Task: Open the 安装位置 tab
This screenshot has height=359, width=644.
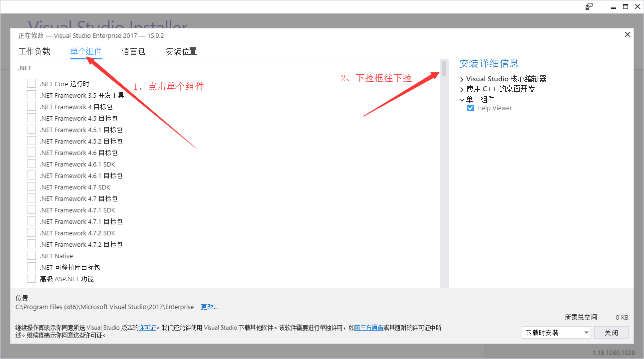Action: (x=181, y=51)
